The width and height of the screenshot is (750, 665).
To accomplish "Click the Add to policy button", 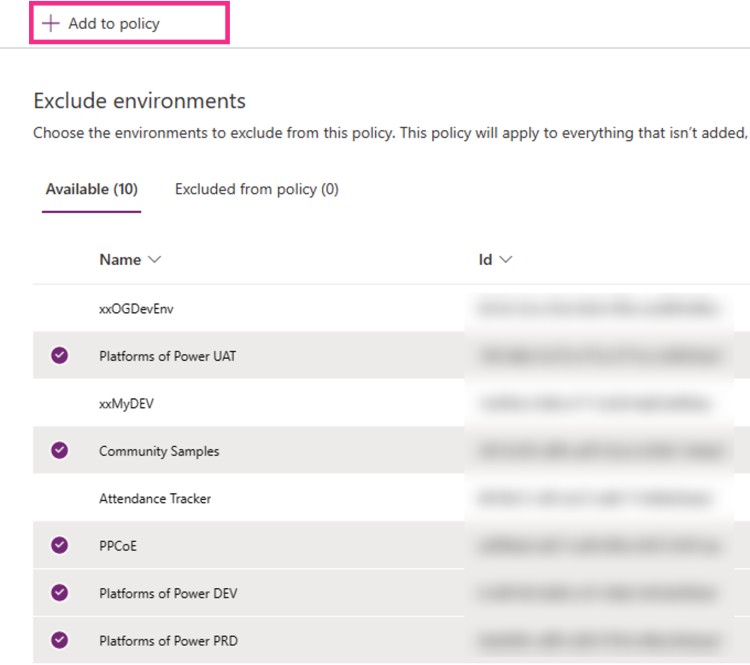I will click(x=129, y=23).
